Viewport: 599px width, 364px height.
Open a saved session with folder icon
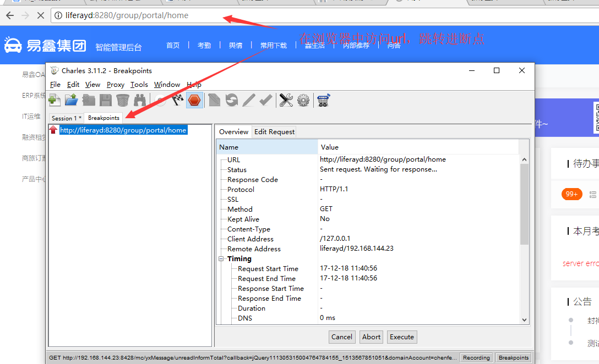pyautogui.click(x=72, y=101)
